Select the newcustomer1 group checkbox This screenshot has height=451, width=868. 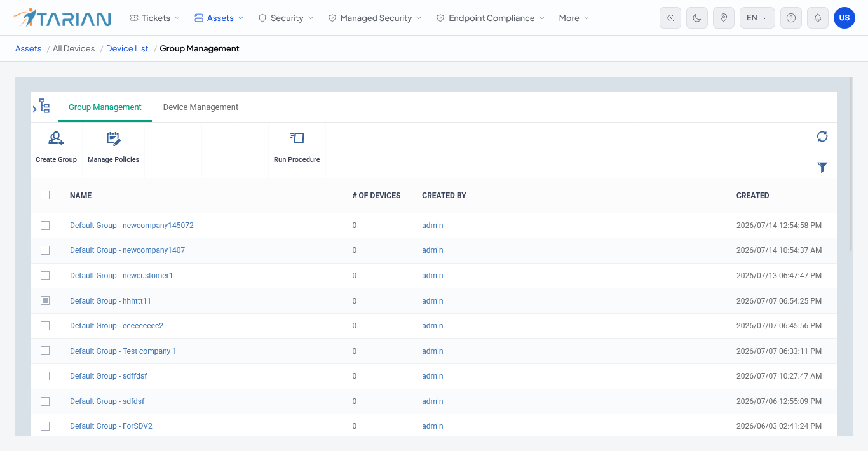(45, 276)
